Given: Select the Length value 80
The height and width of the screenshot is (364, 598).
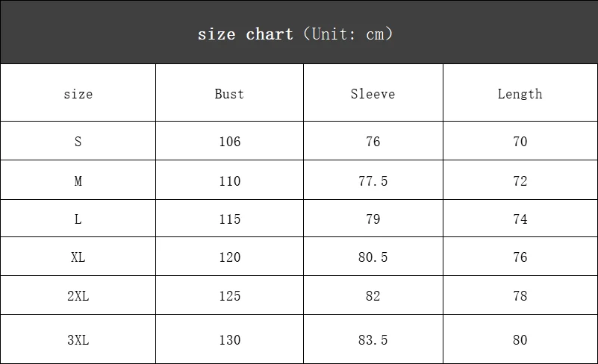Looking at the screenshot, I should [520, 339].
